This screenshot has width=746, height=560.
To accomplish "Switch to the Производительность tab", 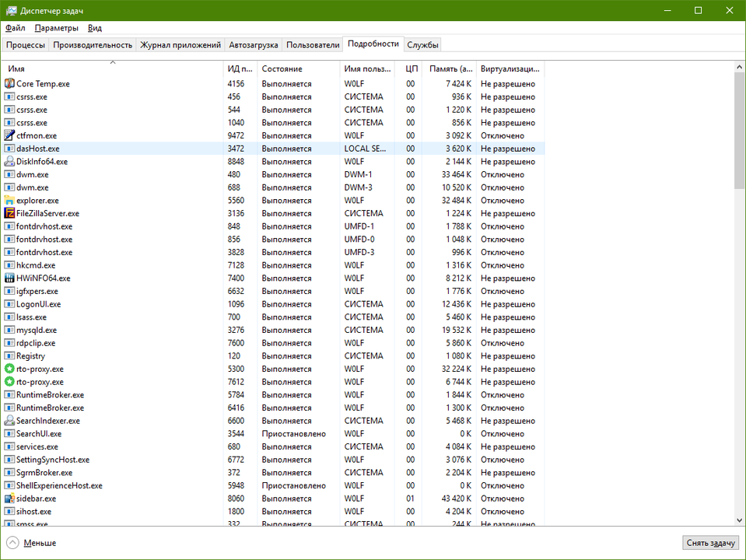I will coord(93,45).
